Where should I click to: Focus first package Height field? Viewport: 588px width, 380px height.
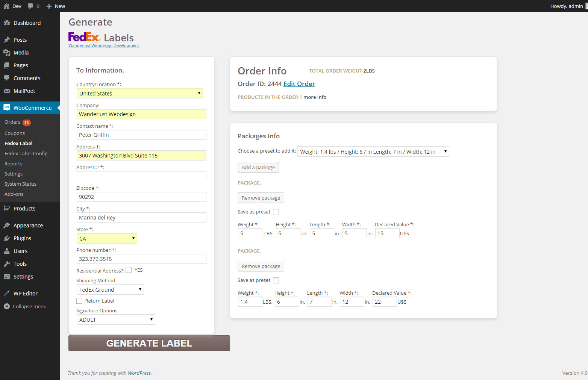click(288, 233)
